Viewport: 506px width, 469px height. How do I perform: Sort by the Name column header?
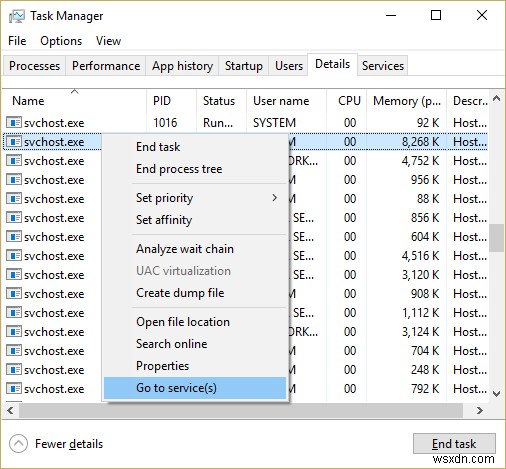pyautogui.click(x=75, y=101)
